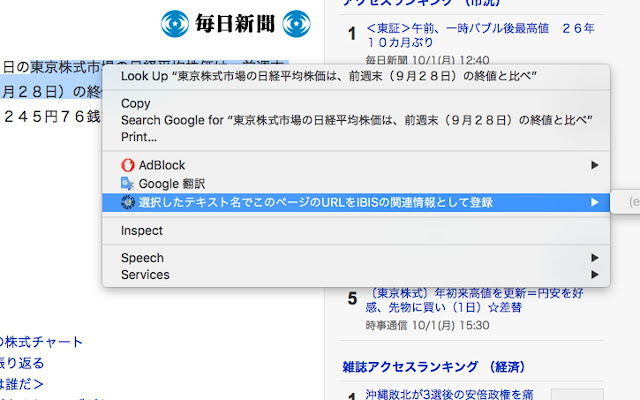This screenshot has height=400, width=640.
Task: Click the highlighted 東京株式市 article text
Action: pyautogui.click(x=65, y=67)
